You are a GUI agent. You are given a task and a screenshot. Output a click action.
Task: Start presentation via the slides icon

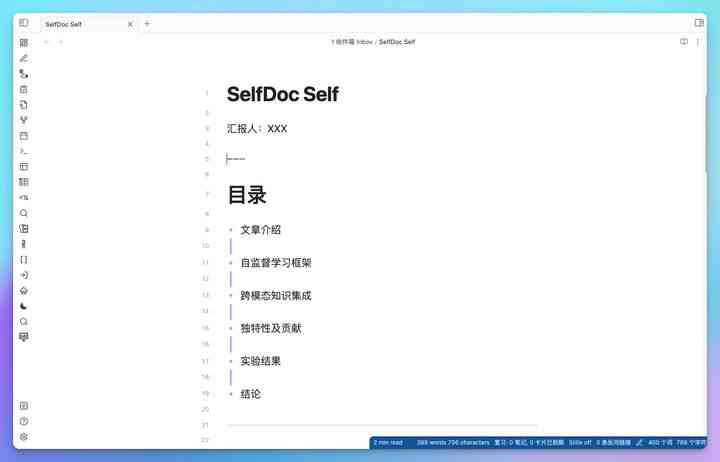point(24,338)
